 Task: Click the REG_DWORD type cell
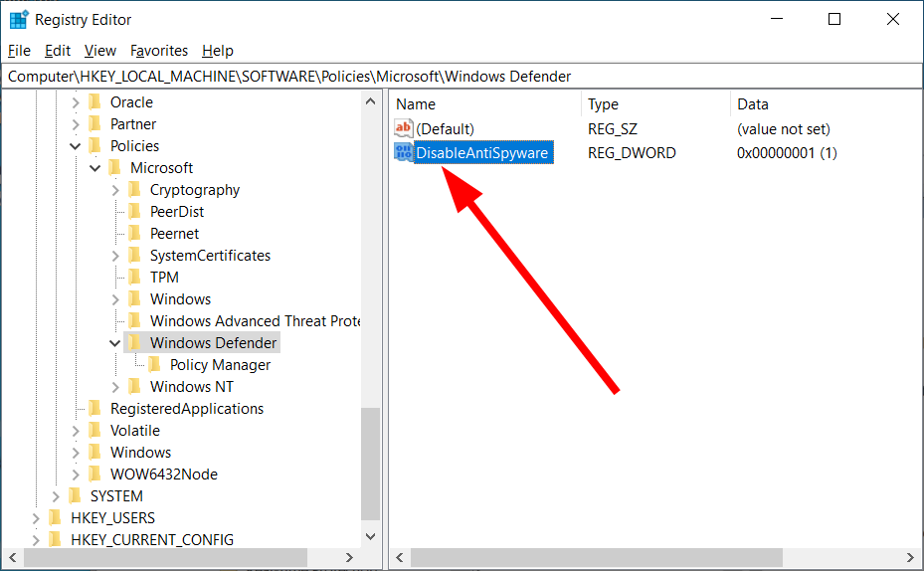[x=632, y=153]
